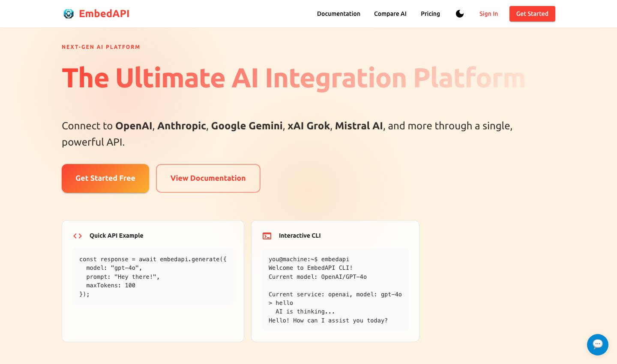The height and width of the screenshot is (364, 617).
Task: Open the chat support bubble
Action: (598, 345)
